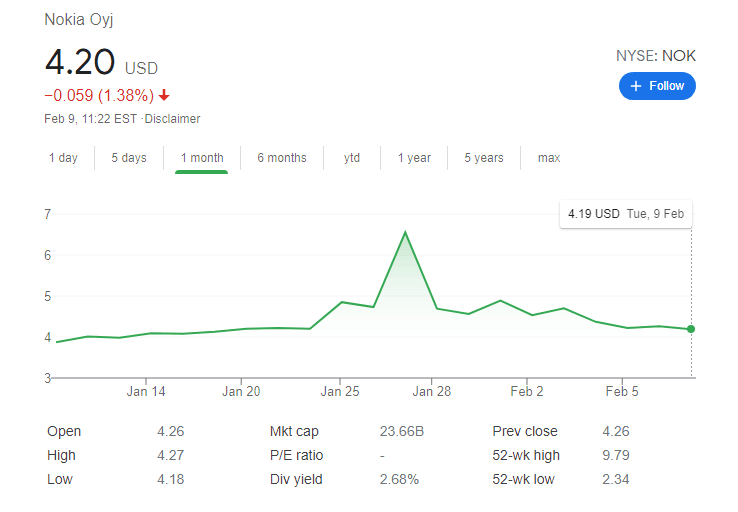Screen dimensions: 738x512
Task: Click the Follow button
Action: click(x=657, y=86)
